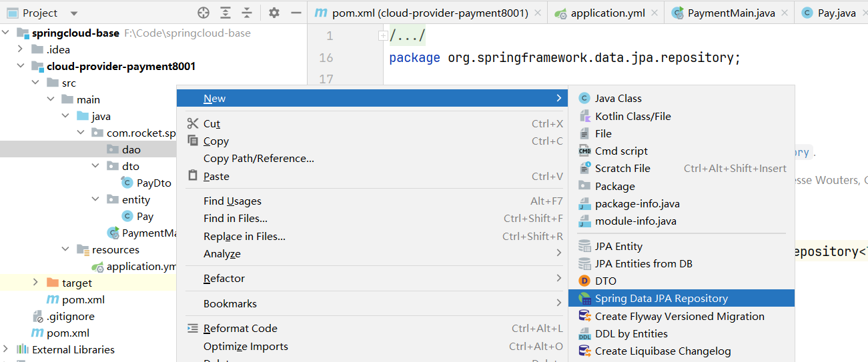Viewport: 868px width, 362px height.
Task: Close the application.yml editor tab
Action: pos(655,13)
